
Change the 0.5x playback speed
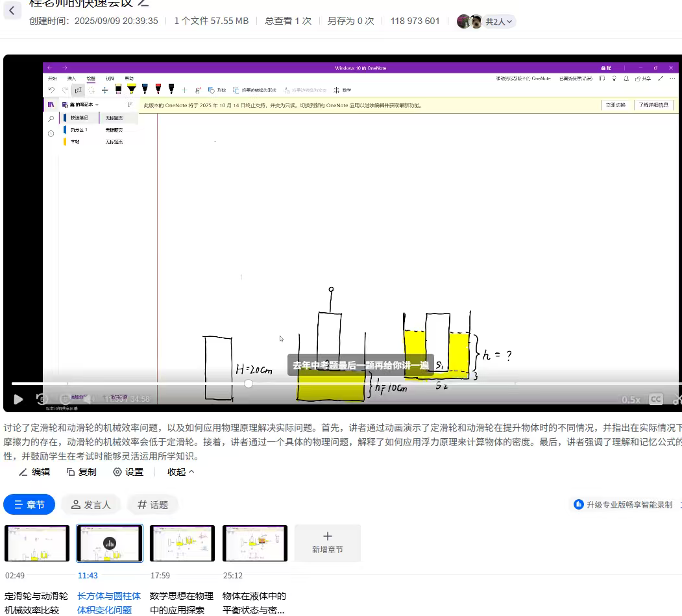pos(631,399)
